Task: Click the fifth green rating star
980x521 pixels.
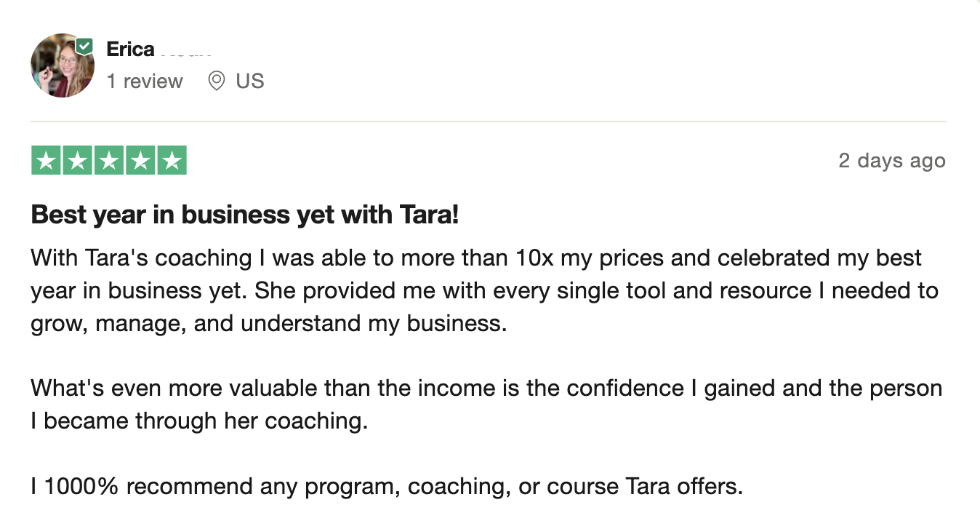Action: (x=172, y=161)
